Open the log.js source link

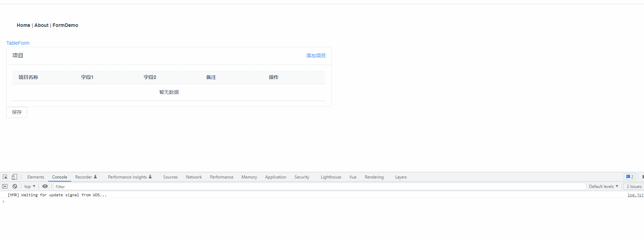pyautogui.click(x=635, y=195)
